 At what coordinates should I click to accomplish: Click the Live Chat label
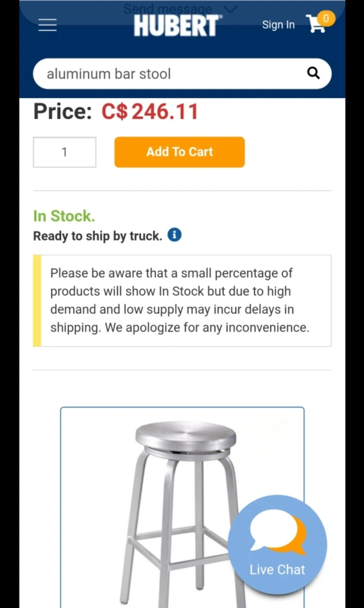[277, 569]
